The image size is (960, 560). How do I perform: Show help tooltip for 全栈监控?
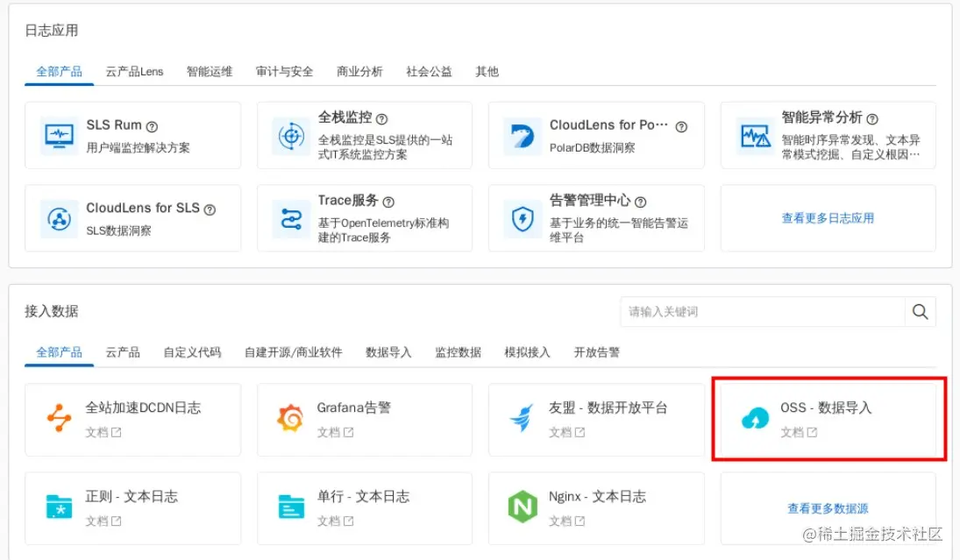pyautogui.click(x=381, y=118)
